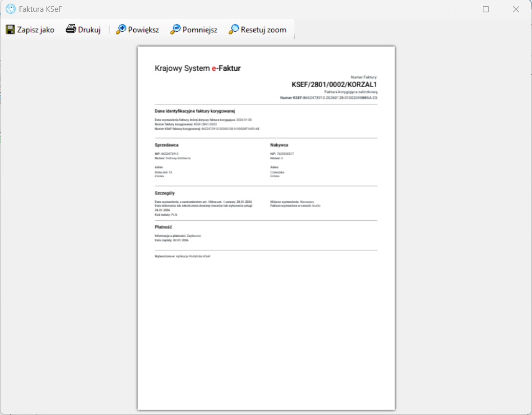The image size is (532, 415).
Task: Click the Sprzedawca section heading
Action: (x=167, y=145)
